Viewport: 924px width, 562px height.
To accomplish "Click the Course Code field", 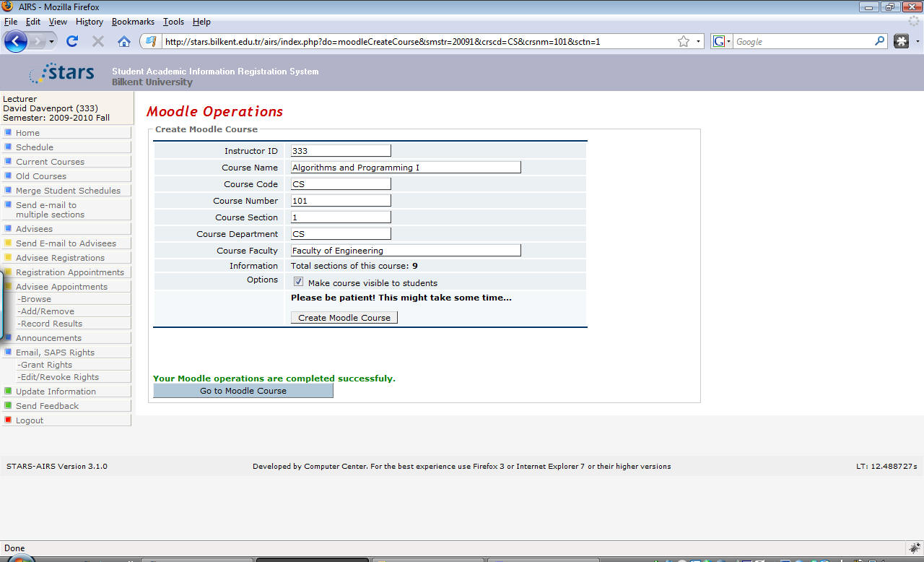I will [341, 184].
